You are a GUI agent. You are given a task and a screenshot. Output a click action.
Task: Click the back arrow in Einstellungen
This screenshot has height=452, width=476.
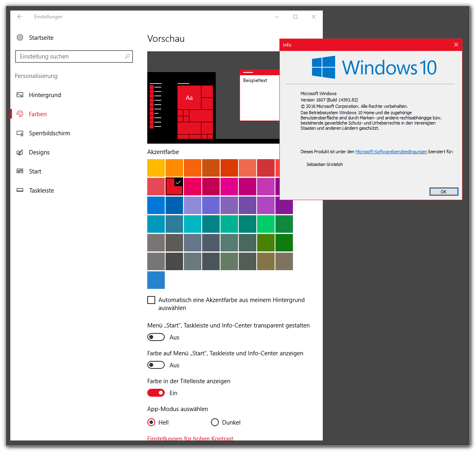20,17
